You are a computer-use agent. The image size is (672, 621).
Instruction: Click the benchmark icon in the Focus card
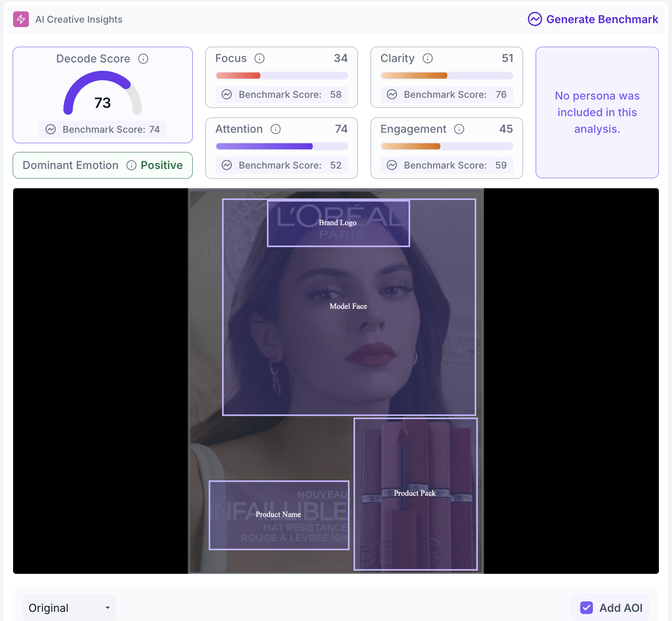(x=227, y=94)
